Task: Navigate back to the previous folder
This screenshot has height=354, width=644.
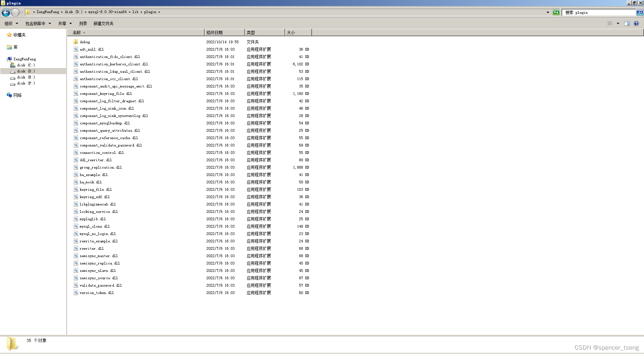Action: [x=6, y=13]
